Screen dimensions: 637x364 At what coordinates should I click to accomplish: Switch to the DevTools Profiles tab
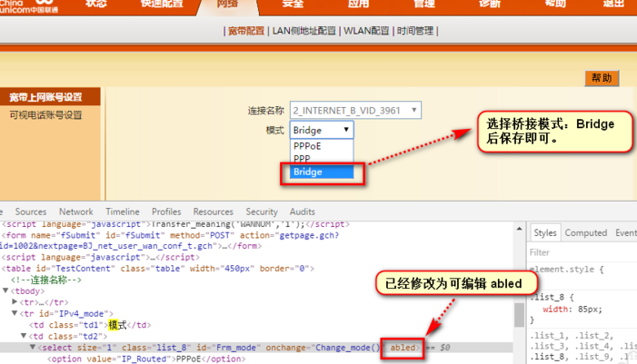pos(166,212)
